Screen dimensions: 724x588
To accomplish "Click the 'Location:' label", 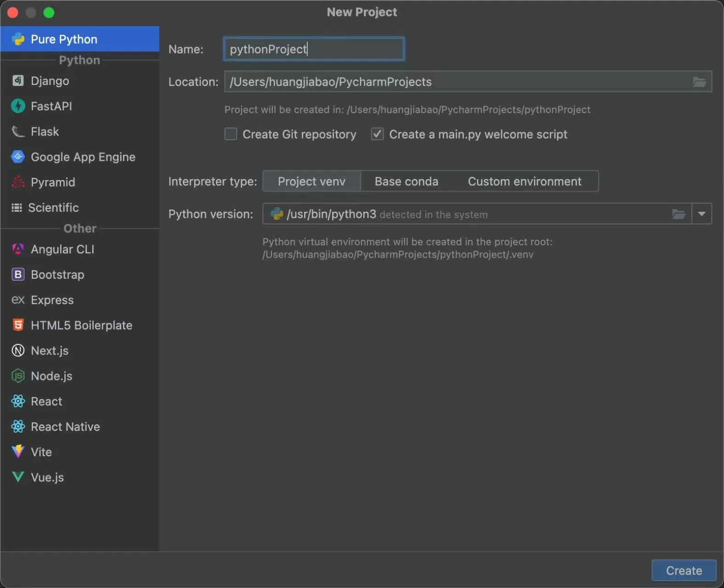I will coord(193,82).
